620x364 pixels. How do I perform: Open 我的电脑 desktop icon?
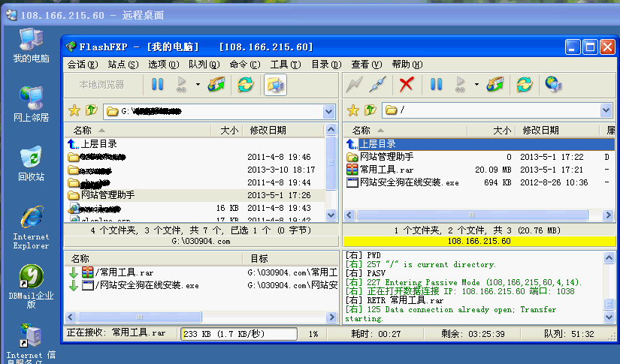[31, 45]
